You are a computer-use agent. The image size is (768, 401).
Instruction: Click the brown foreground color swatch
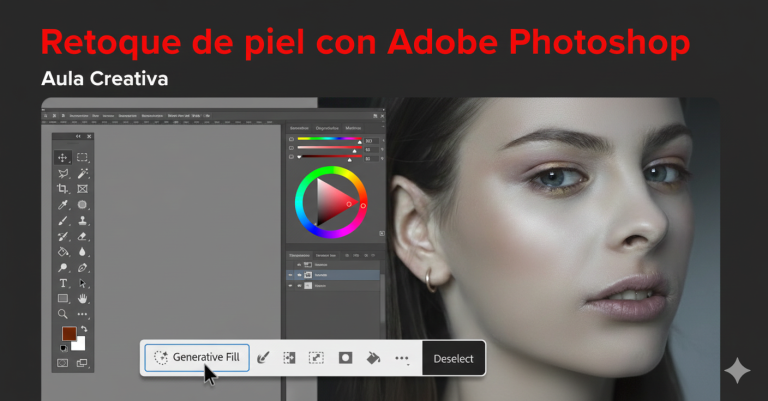[x=69, y=333]
